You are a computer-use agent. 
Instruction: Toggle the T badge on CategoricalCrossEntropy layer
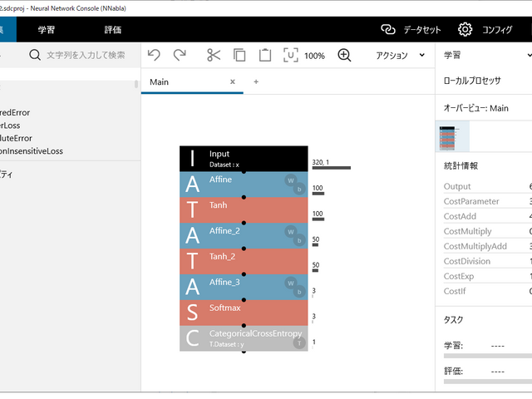point(300,342)
